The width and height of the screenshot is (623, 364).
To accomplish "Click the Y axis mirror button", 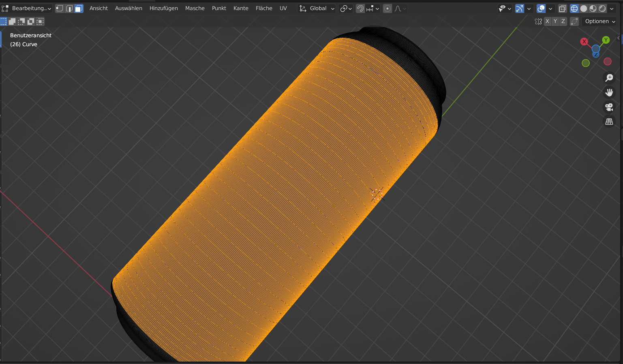I will pos(555,21).
